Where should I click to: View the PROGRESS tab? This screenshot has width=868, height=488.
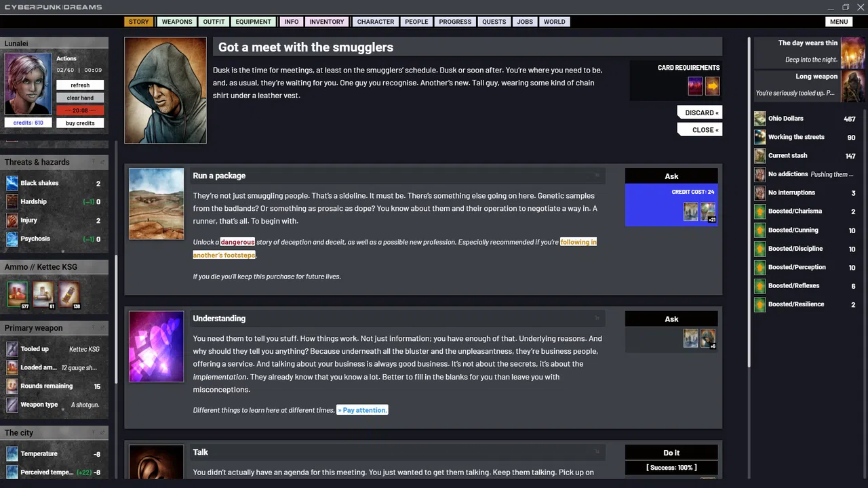click(455, 22)
